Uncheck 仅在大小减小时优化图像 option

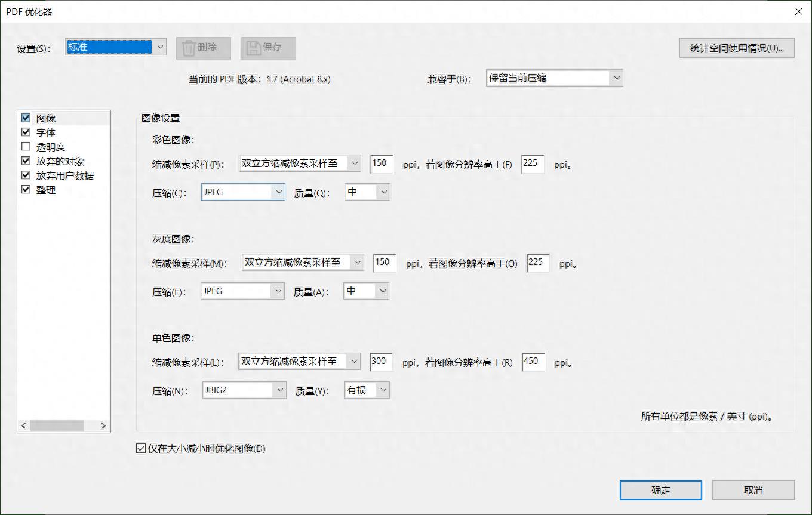coord(141,448)
